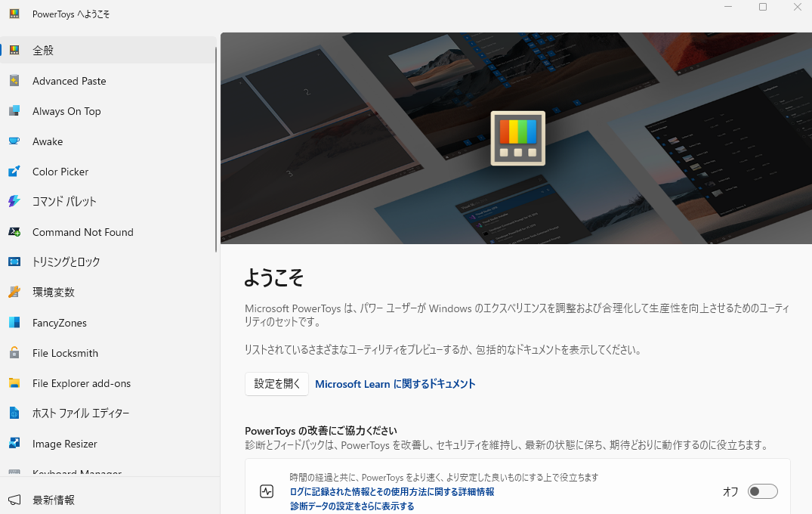
Task: Click 診断データの設定をさらに表示する link
Action: (352, 506)
